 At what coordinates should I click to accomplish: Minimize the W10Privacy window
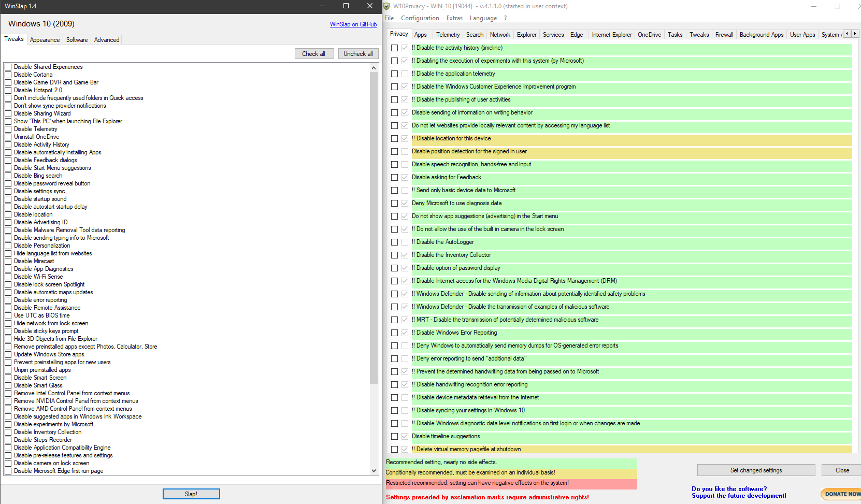[814, 6]
